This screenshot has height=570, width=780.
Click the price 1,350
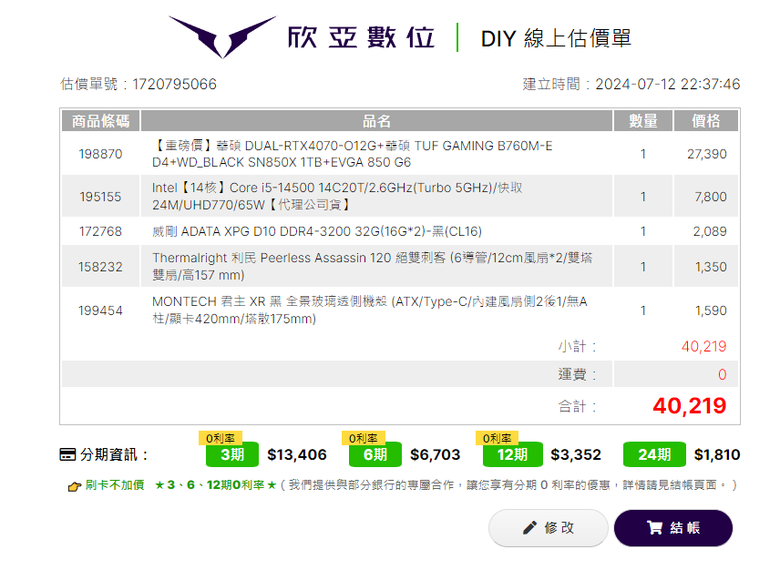[x=711, y=267]
